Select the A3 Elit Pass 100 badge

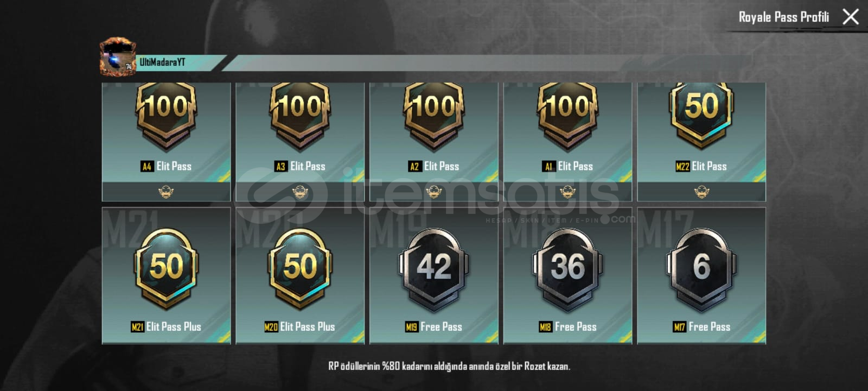300,133
